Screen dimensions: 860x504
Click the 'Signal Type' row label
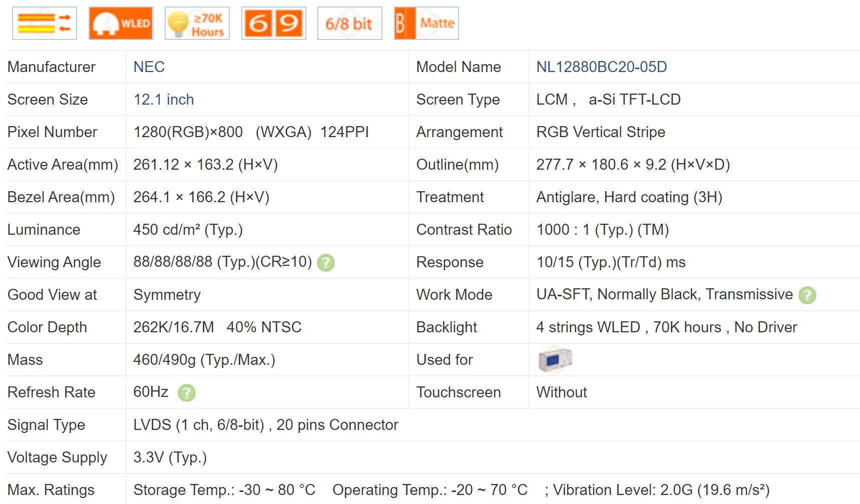[46, 425]
